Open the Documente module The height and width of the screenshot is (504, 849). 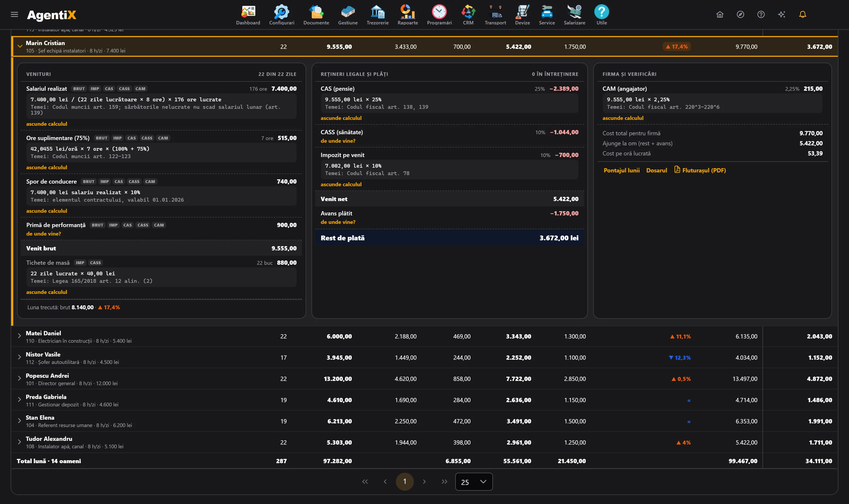pyautogui.click(x=316, y=15)
